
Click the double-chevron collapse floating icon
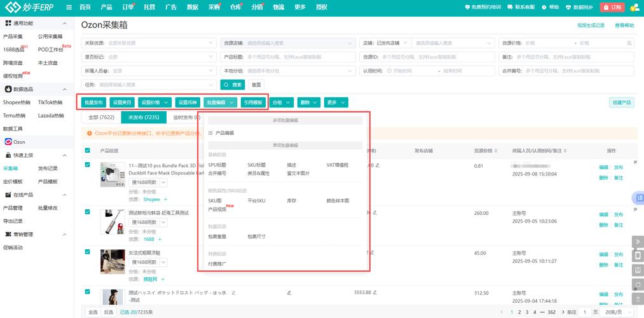pyautogui.click(x=638, y=242)
